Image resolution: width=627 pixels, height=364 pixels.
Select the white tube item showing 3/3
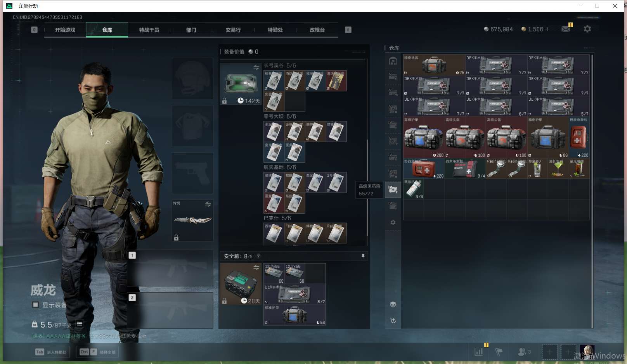click(x=414, y=189)
